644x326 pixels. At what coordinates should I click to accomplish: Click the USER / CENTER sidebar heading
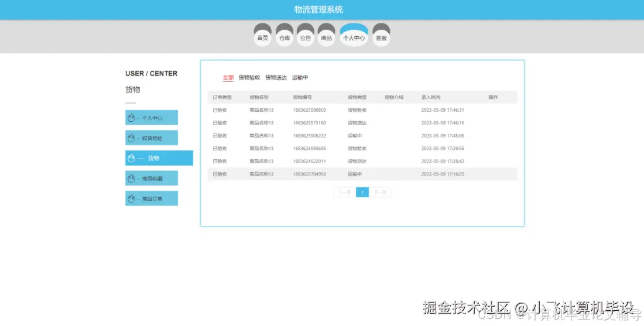tap(151, 74)
